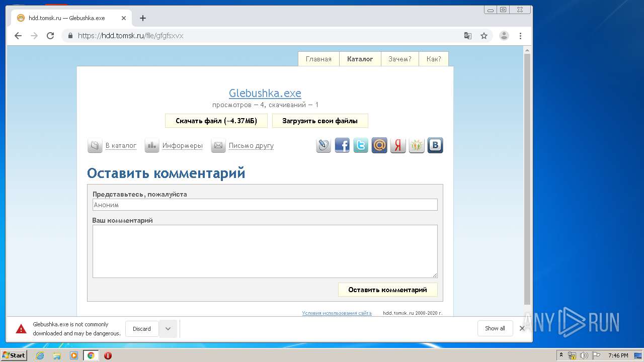Viewport: 644px width, 362px height.
Task: Share file on Yandex
Action: tap(398, 146)
